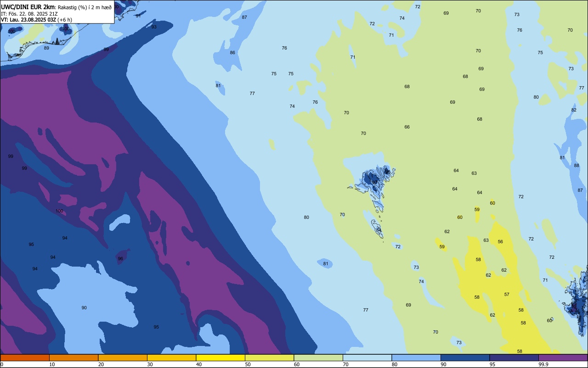The height and width of the screenshot is (368, 588).
Task: Click the humidity value '66' on the map
Action: 407,127
